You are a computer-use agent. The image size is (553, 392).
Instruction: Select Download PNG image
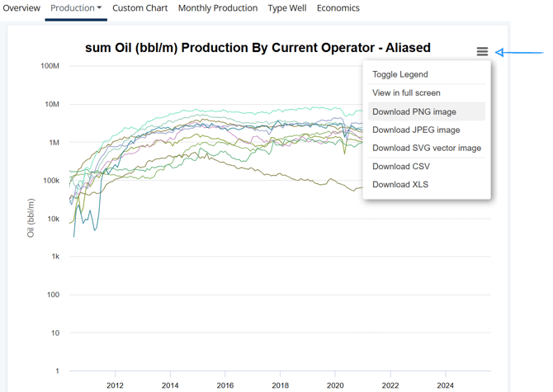pos(414,111)
